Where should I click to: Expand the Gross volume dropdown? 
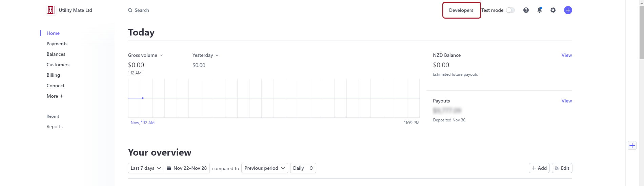pos(145,55)
